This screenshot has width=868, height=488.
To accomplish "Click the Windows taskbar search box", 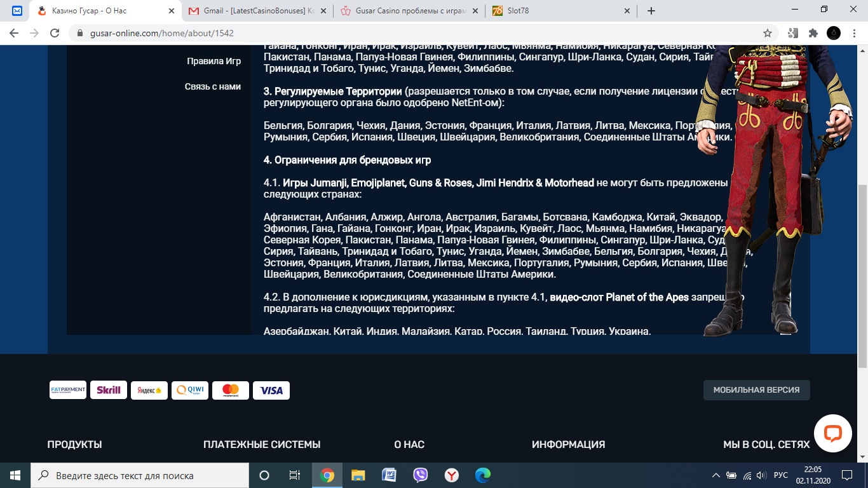I will [x=140, y=475].
